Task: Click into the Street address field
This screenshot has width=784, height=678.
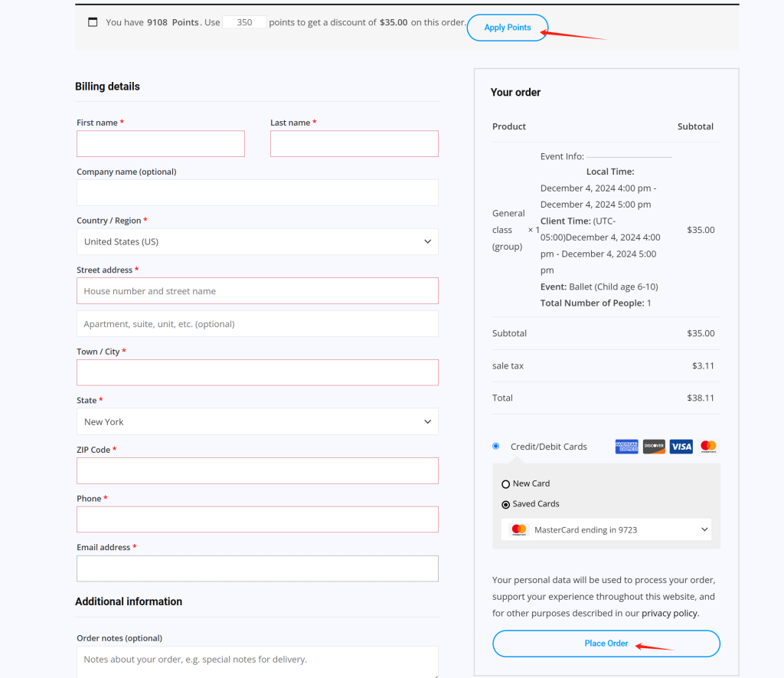Action: click(x=257, y=291)
